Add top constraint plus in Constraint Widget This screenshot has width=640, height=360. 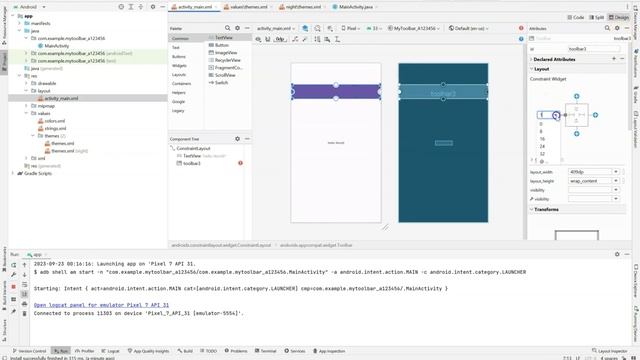(576, 96)
